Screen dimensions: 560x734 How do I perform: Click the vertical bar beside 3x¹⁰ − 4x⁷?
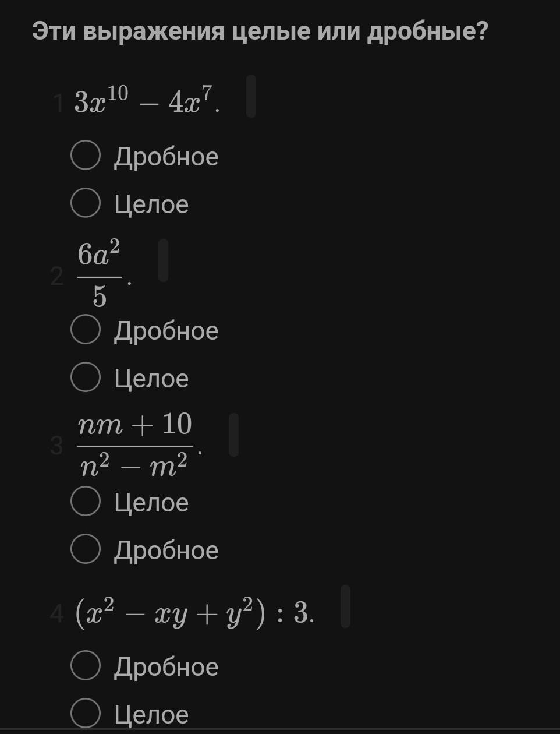click(x=251, y=96)
